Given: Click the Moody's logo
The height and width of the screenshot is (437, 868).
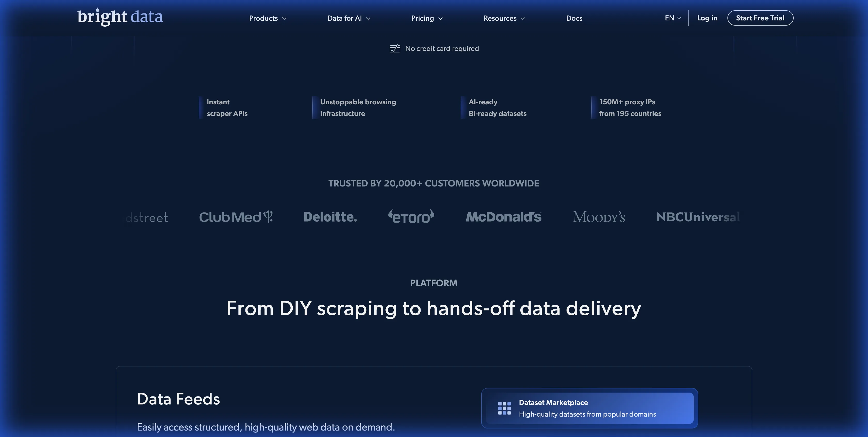Looking at the screenshot, I should 599,217.
